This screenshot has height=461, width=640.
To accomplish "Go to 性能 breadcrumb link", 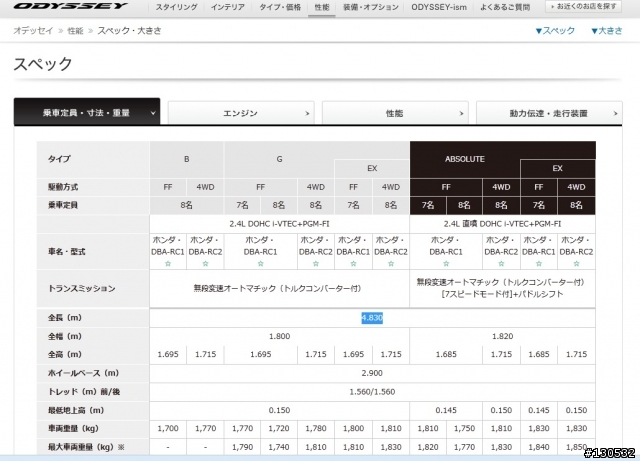I will tap(75, 31).
